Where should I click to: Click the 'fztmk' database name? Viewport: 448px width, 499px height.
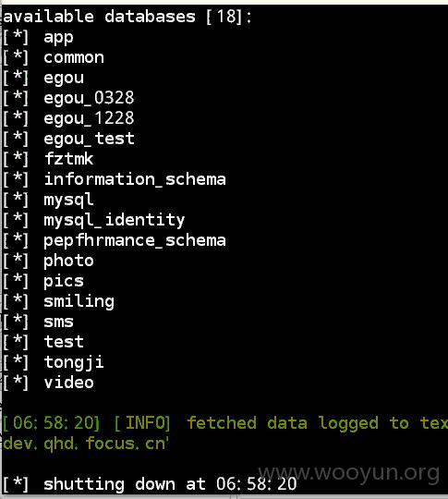[x=68, y=159]
